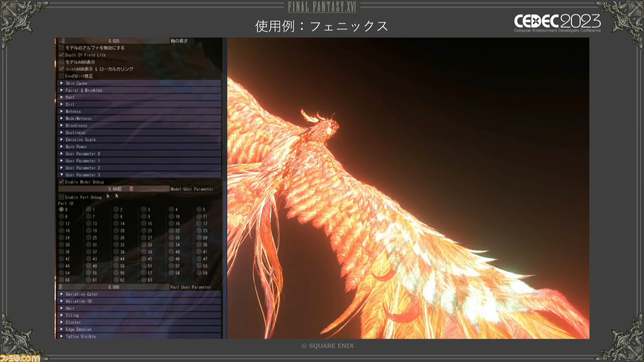Select Part ID 63 radio button
This screenshot has width=644, height=362.
point(144,280)
